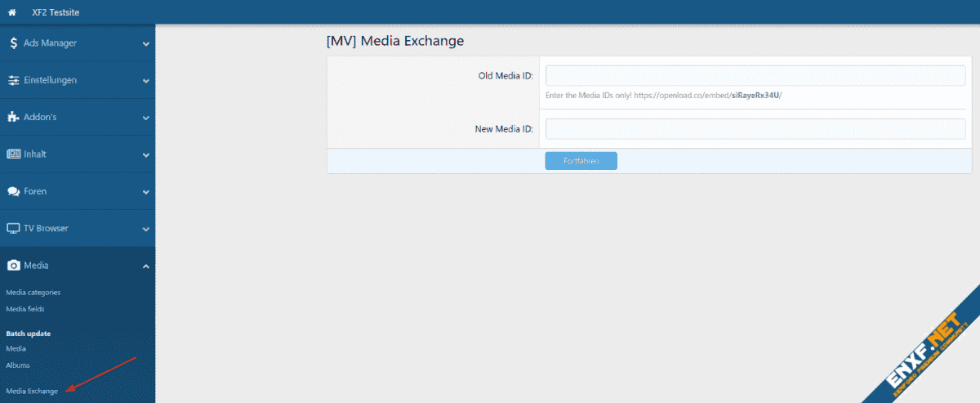Expand the Foren section chevron
This screenshot has height=403, width=980.
tap(145, 192)
